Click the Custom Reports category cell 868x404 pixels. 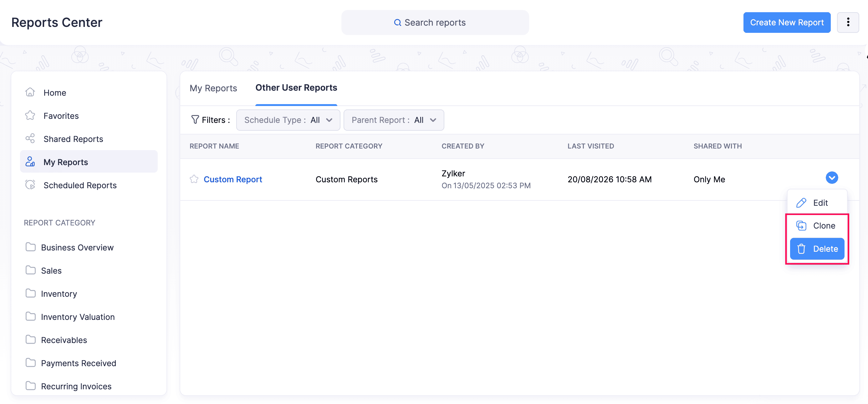[346, 179]
